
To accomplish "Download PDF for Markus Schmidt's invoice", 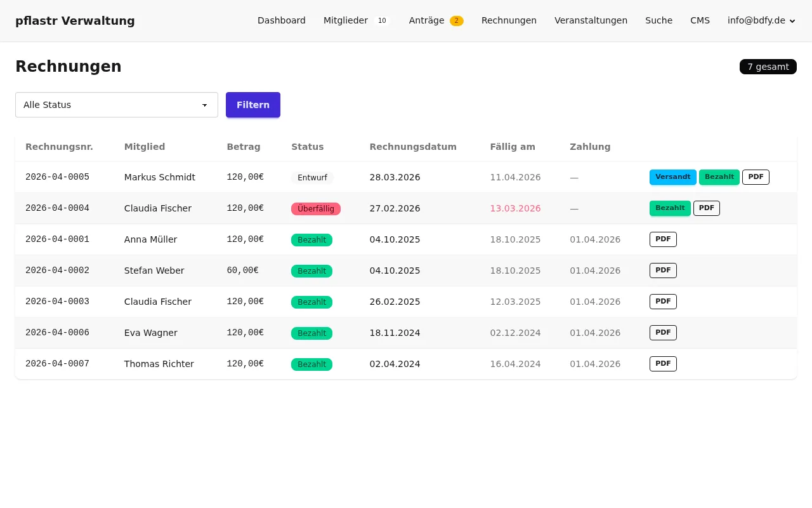I will (x=756, y=177).
